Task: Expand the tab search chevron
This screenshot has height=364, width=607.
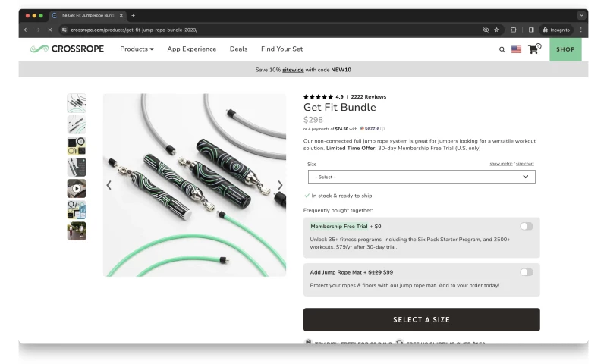Action: (581, 15)
